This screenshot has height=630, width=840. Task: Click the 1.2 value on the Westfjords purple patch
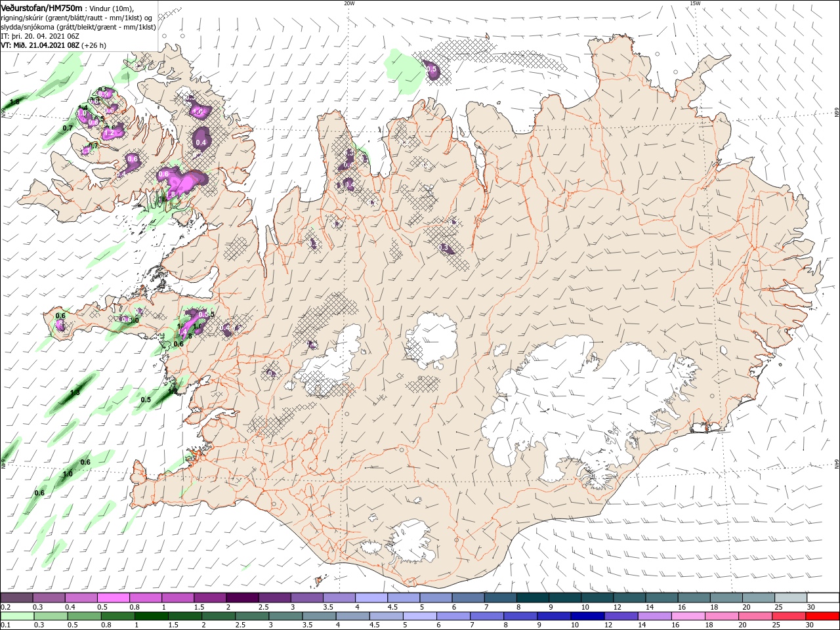[110, 133]
